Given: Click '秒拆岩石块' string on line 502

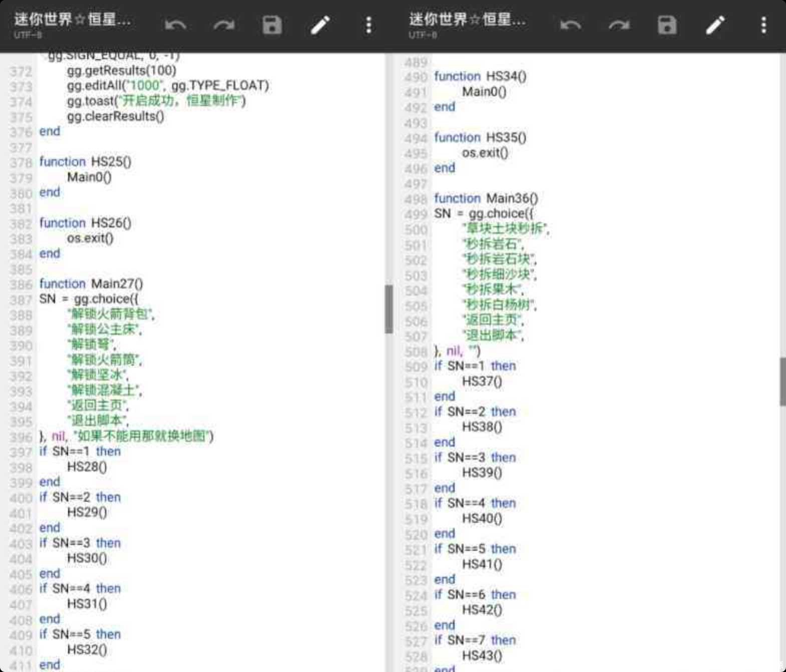Looking at the screenshot, I should (x=499, y=259).
